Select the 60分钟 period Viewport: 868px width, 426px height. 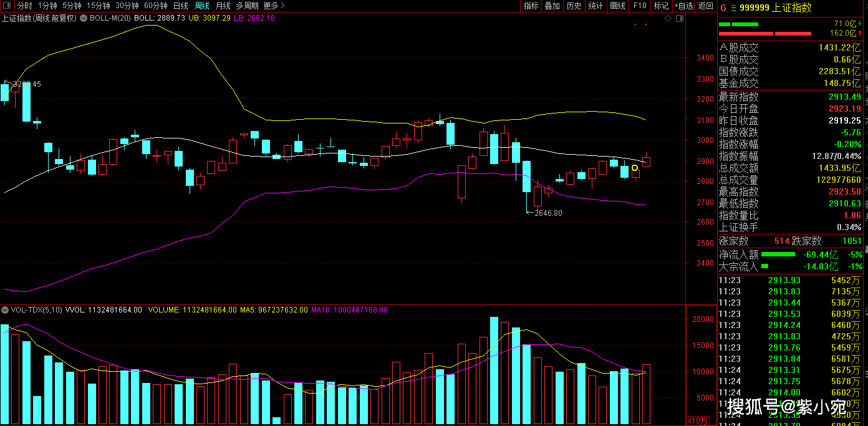[x=155, y=6]
